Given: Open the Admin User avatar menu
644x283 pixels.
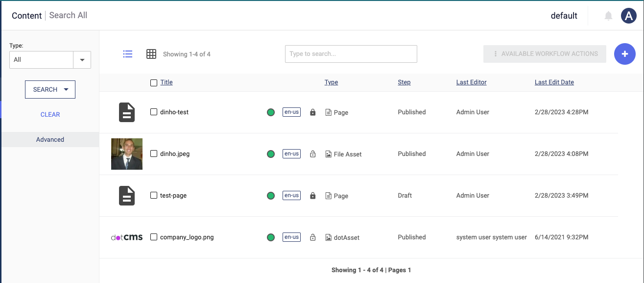Looking at the screenshot, I should pyautogui.click(x=629, y=15).
